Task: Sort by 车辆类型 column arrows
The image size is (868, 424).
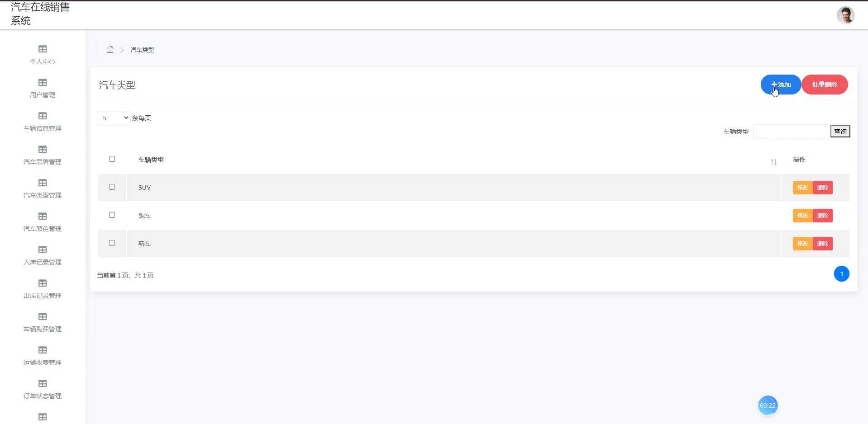Action: 773,162
